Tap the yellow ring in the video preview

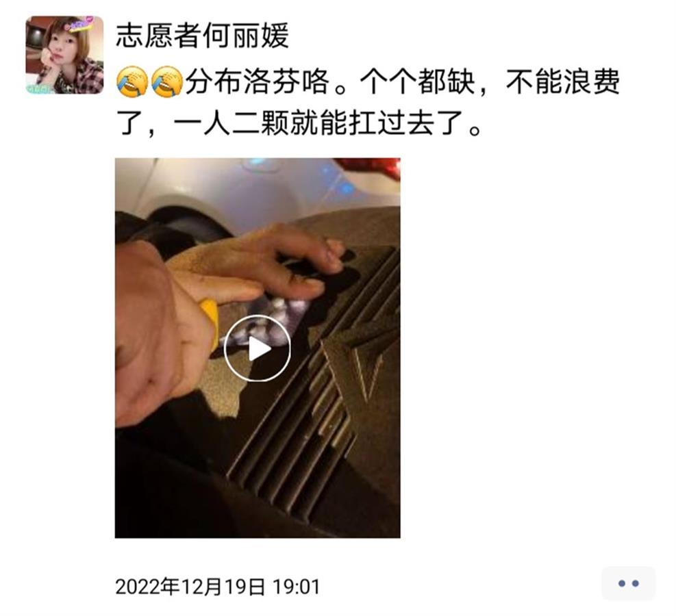[x=210, y=323]
